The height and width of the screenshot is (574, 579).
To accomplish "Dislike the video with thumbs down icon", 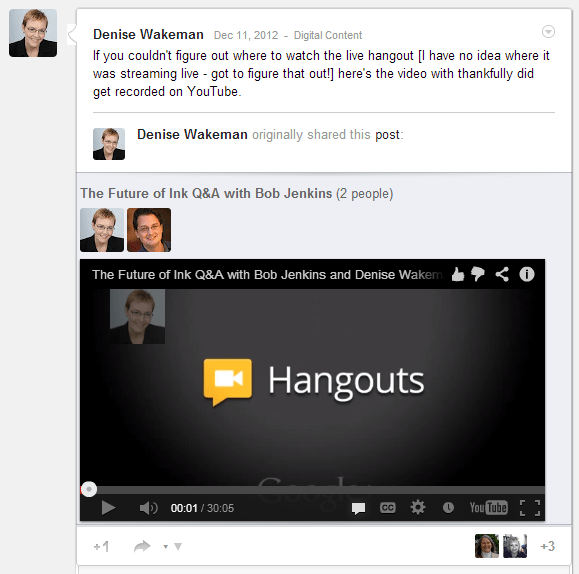I will (477, 274).
